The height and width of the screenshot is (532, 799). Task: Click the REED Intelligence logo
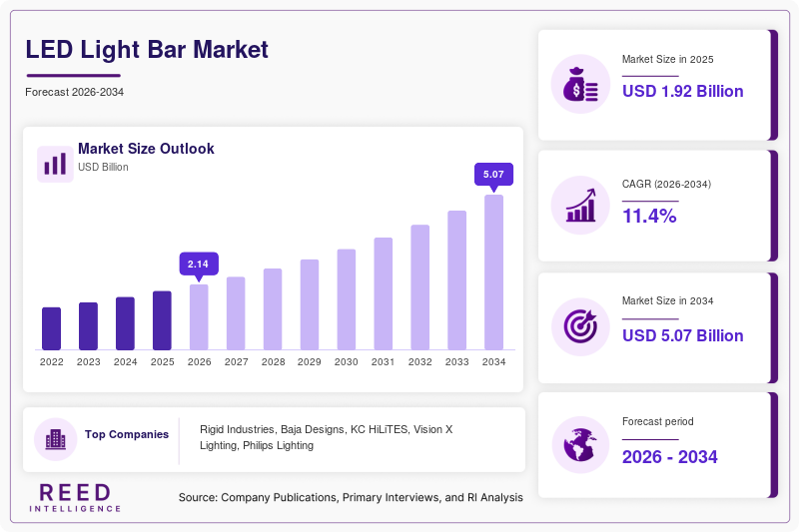[x=75, y=498]
